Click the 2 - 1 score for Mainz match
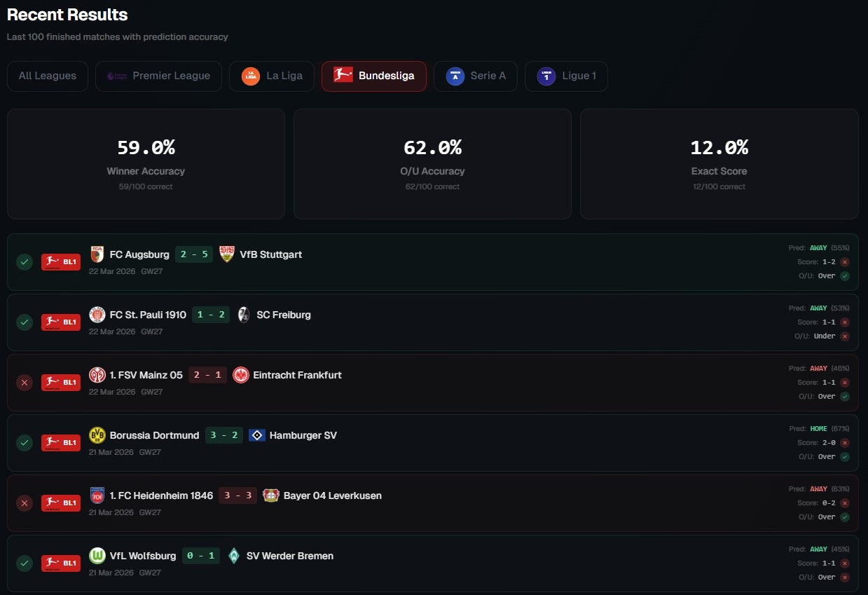The height and width of the screenshot is (595, 868). coord(207,375)
